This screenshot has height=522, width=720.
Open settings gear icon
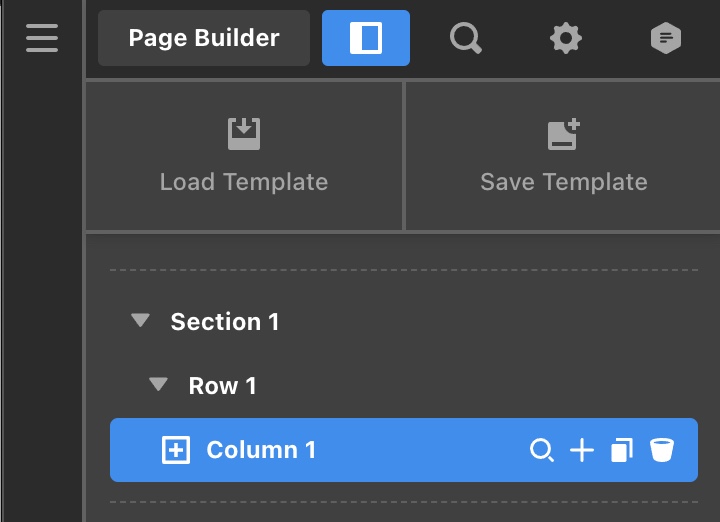pos(566,38)
